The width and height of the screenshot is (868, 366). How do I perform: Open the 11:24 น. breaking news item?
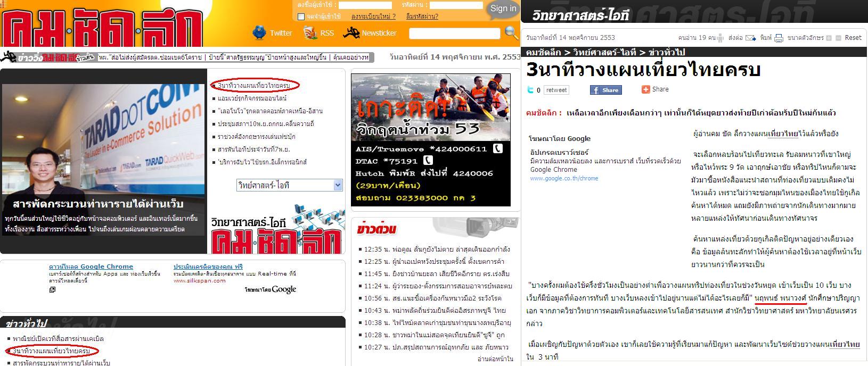(x=438, y=286)
